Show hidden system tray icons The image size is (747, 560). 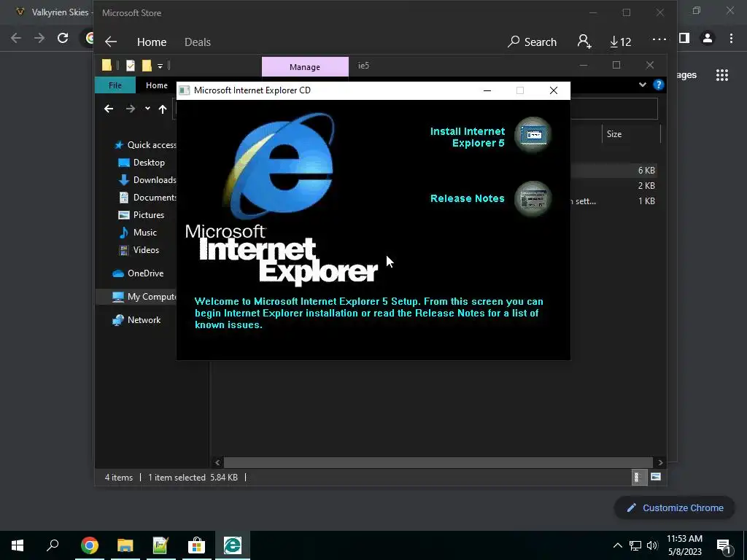617,545
